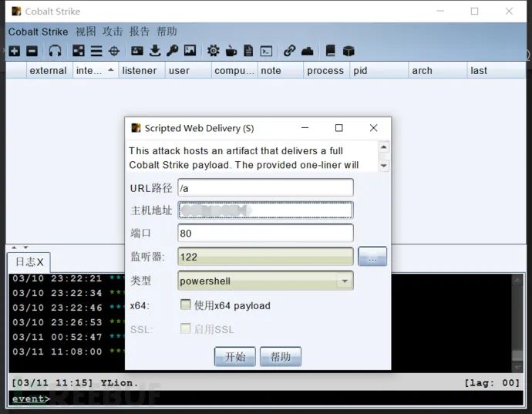Open the 攻击 menu

(x=113, y=32)
